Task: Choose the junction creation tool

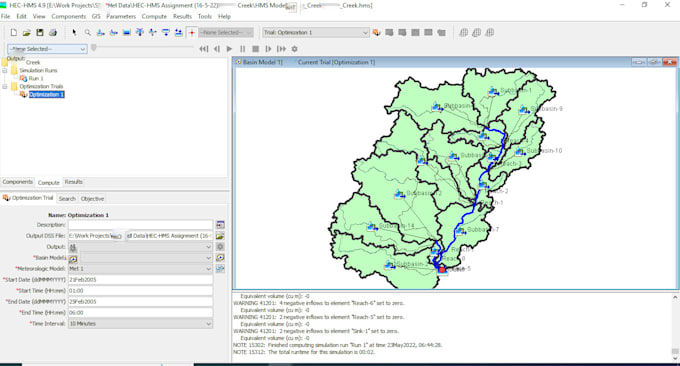Action: coord(140,33)
